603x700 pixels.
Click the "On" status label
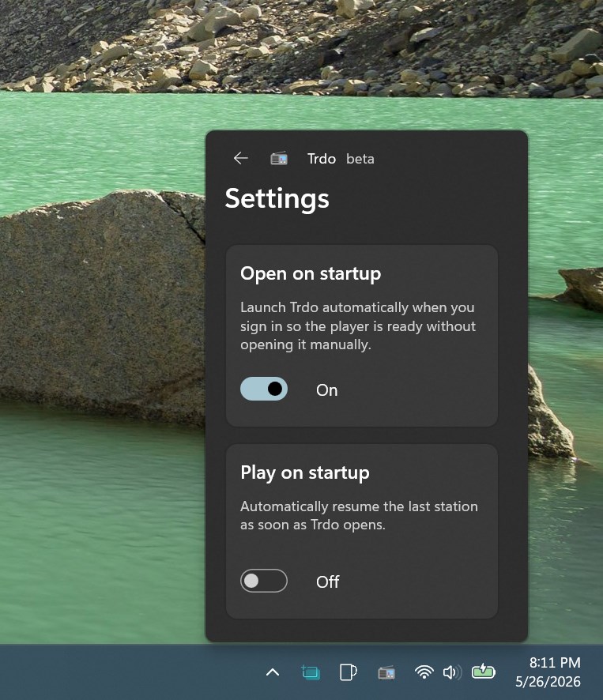327,390
